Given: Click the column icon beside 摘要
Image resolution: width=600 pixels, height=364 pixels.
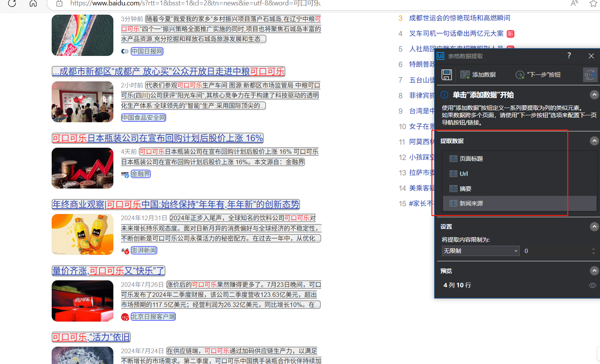Looking at the screenshot, I should tap(453, 189).
